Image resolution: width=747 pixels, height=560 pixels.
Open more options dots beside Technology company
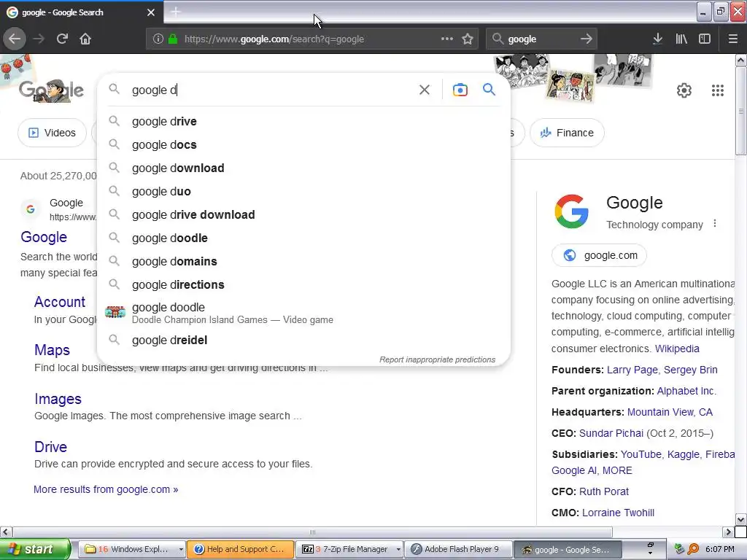pyautogui.click(x=715, y=223)
